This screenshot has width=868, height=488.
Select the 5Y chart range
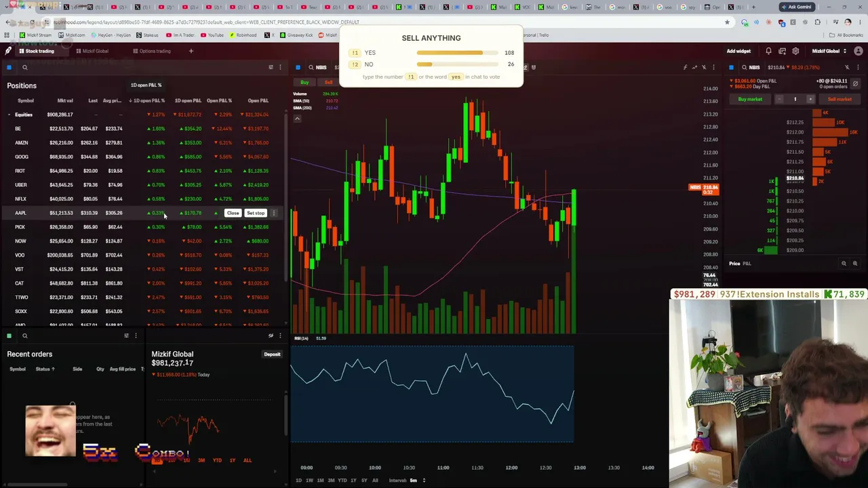[x=364, y=481]
